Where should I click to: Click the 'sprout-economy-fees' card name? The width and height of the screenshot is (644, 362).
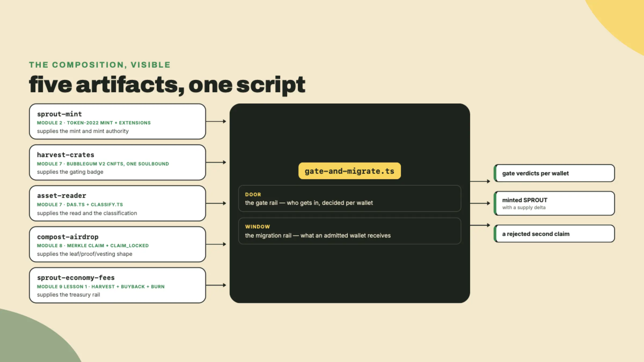pos(76,278)
